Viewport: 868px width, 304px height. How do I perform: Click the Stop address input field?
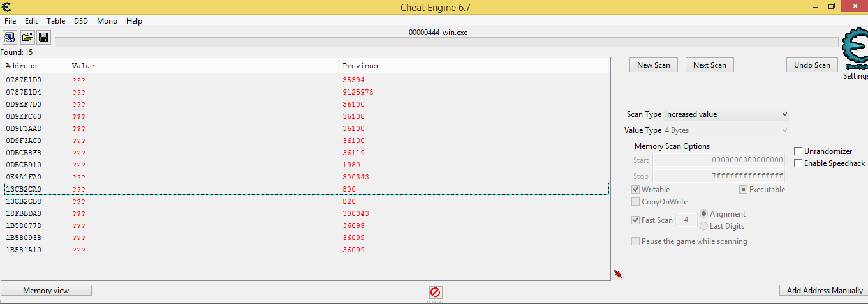(719, 176)
